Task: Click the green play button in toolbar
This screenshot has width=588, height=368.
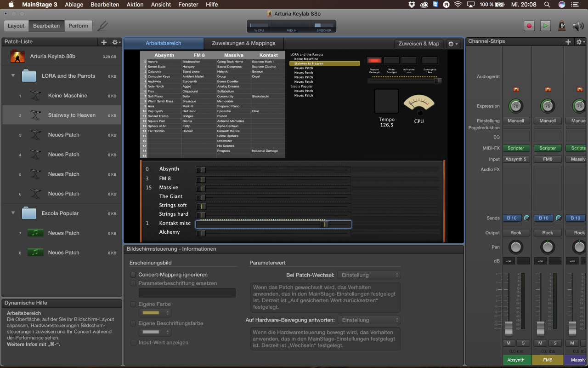Action: [x=545, y=26]
